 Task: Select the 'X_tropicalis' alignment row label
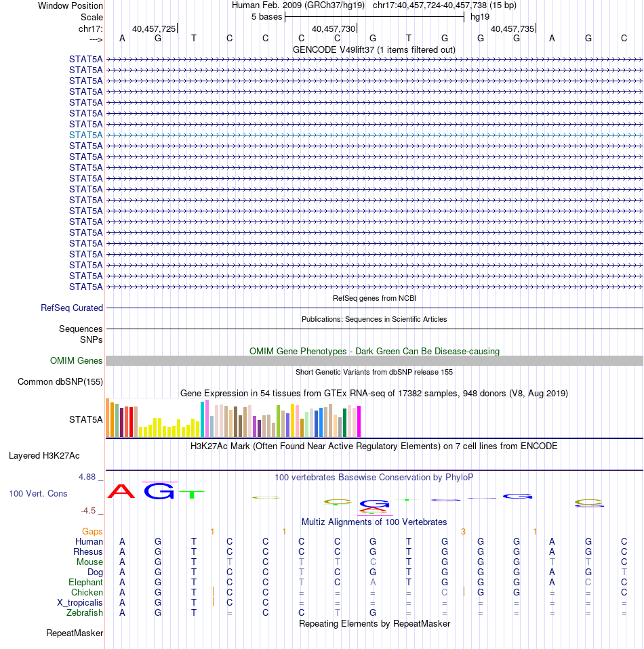(x=79, y=603)
